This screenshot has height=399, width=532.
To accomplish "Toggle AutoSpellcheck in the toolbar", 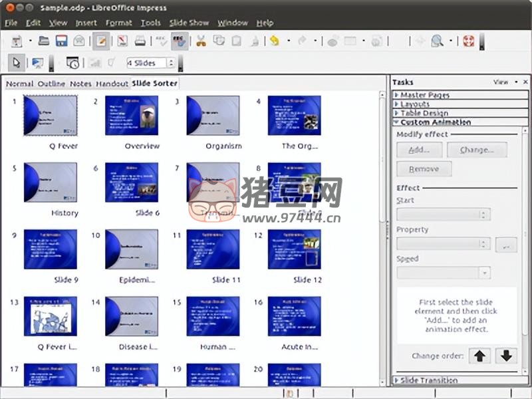I will click(179, 41).
